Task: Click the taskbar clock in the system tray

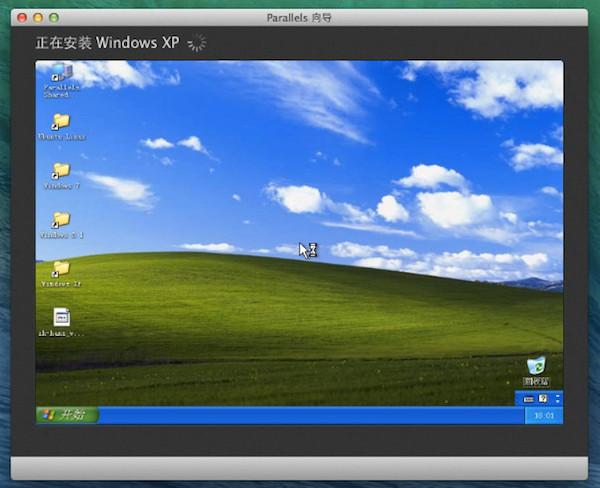Action: coord(544,415)
